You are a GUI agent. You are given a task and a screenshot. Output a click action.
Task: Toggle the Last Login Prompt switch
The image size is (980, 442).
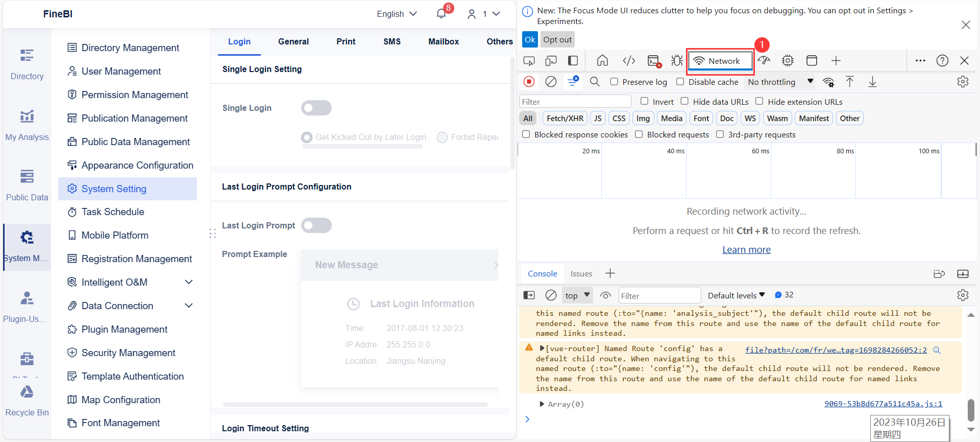click(x=316, y=225)
